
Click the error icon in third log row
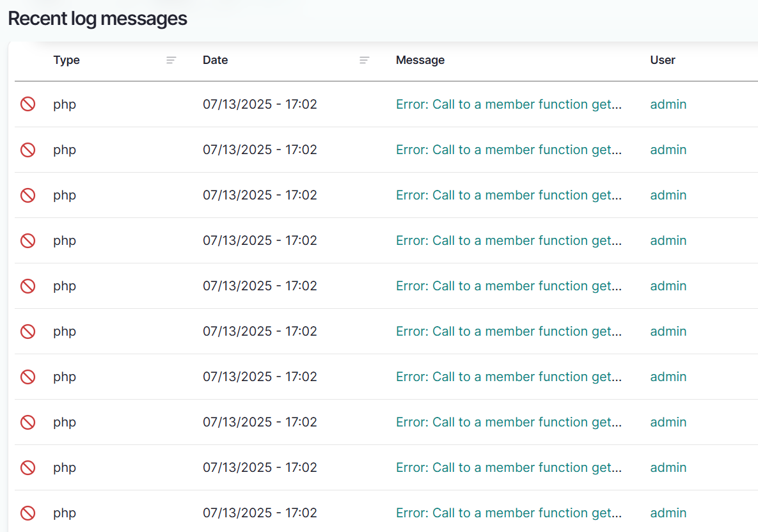coord(28,195)
